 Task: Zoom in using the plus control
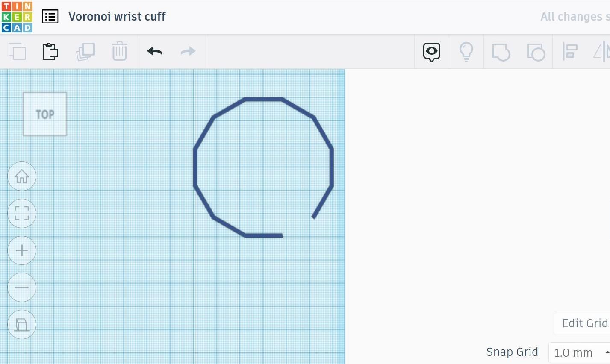coord(22,250)
